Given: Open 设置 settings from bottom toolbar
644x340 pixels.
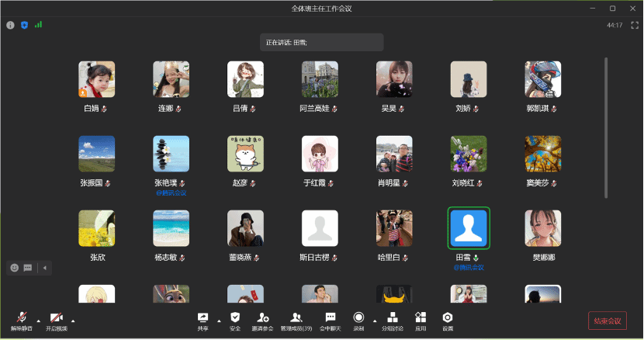Looking at the screenshot, I should pyautogui.click(x=448, y=319).
